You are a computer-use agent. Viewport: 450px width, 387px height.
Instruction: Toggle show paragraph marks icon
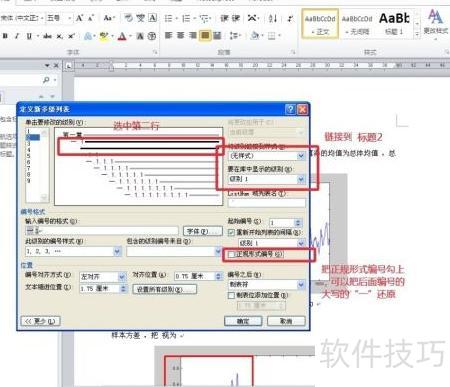click(290, 18)
